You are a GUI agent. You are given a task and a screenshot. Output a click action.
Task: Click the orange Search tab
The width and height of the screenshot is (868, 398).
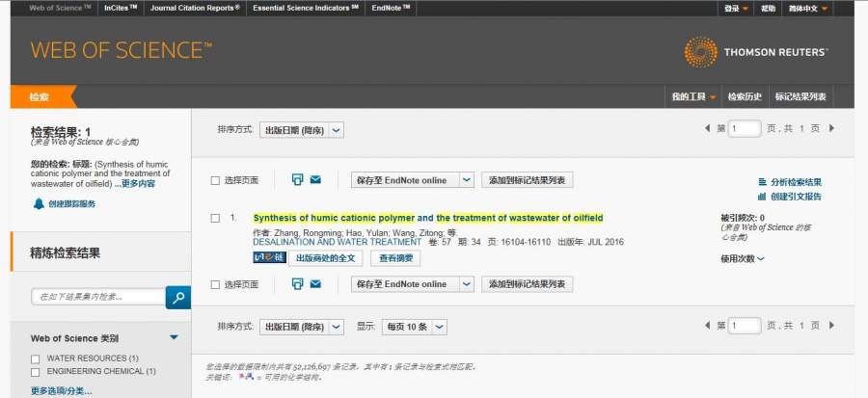pyautogui.click(x=43, y=96)
